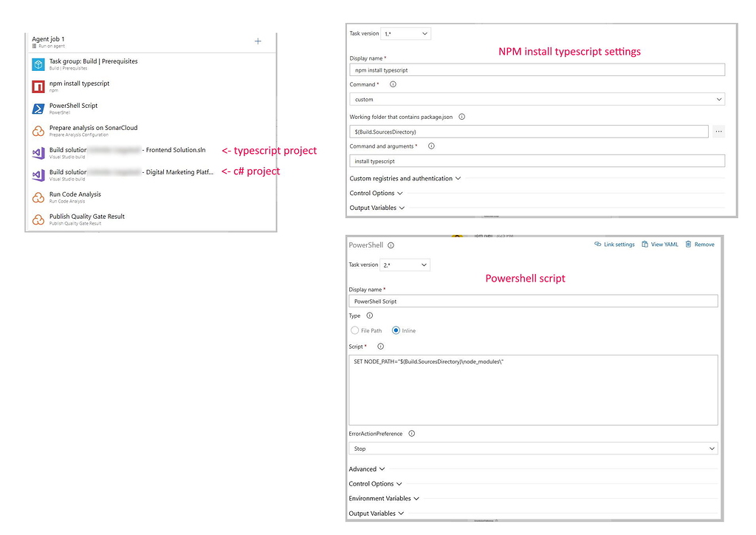The width and height of the screenshot is (756, 535).
Task: Select the File Path radio button
Action: [x=355, y=330]
